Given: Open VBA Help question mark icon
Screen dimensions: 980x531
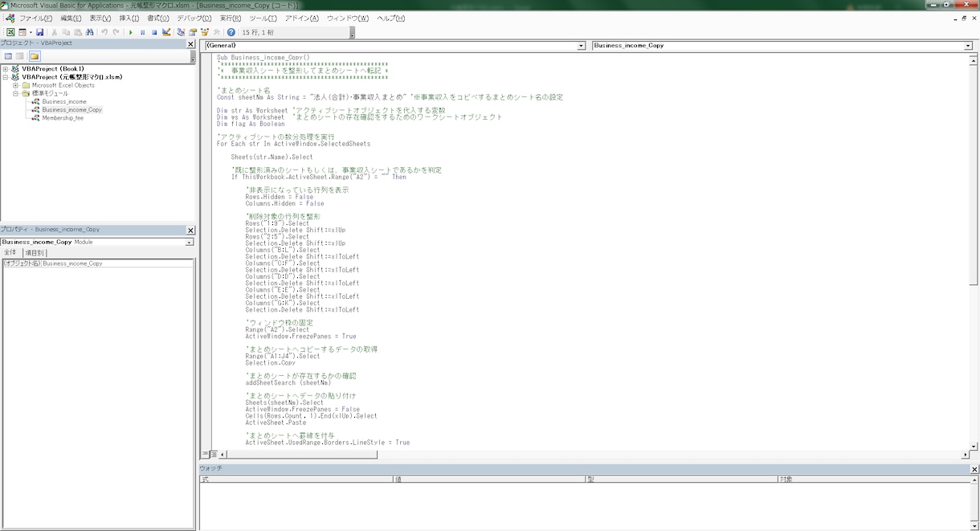Looking at the screenshot, I should [x=231, y=32].
